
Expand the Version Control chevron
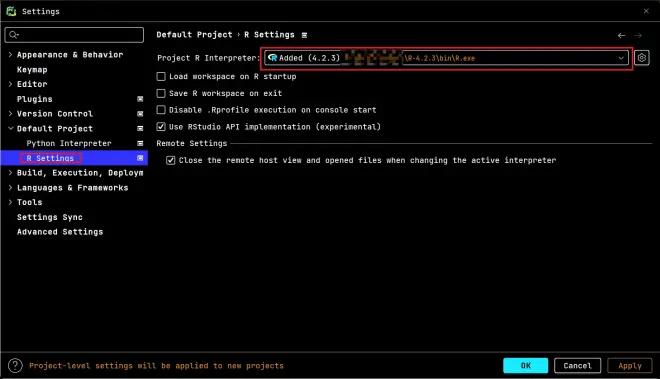[x=11, y=113]
